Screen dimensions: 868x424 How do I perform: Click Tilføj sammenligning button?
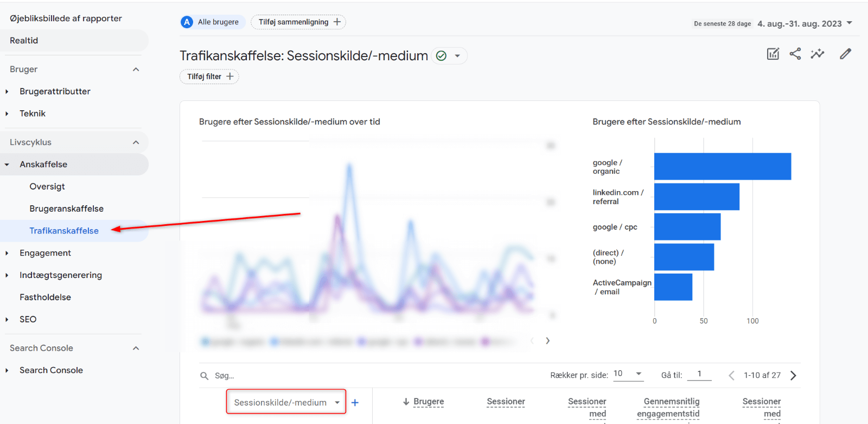point(298,22)
